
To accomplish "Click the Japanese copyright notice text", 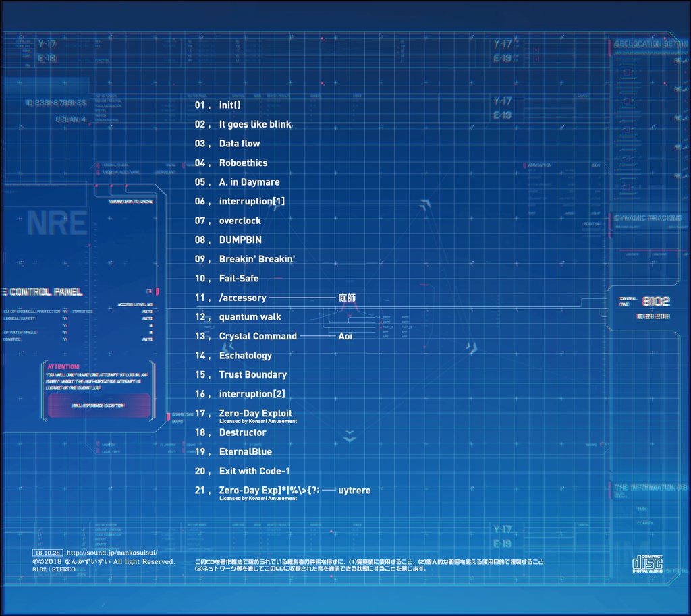I will (x=370, y=565).
